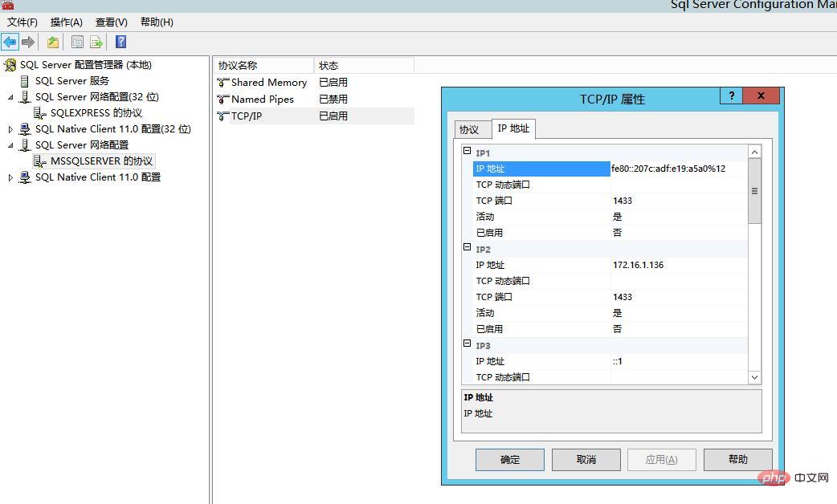Open the 帮助(H) menu
This screenshot has height=504, width=837.
[157, 22]
